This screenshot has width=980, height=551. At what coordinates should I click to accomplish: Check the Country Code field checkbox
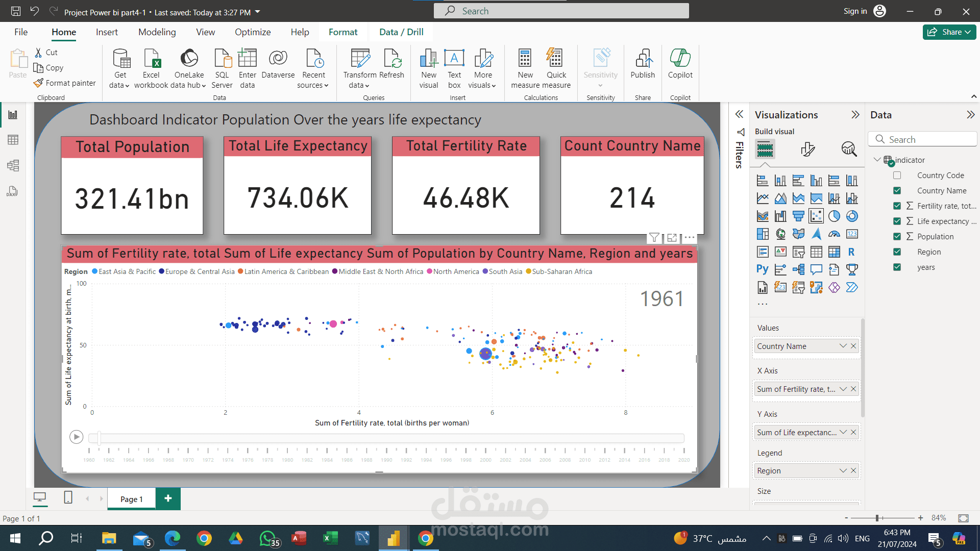pyautogui.click(x=897, y=176)
